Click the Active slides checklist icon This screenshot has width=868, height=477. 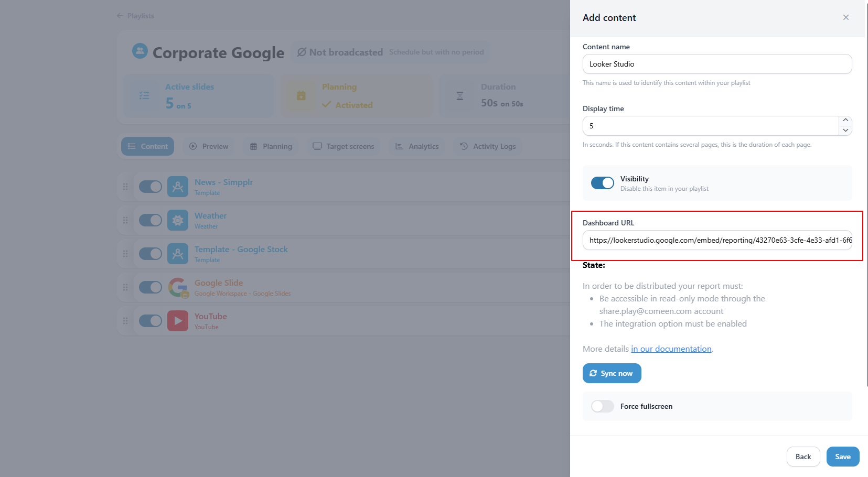tap(144, 96)
